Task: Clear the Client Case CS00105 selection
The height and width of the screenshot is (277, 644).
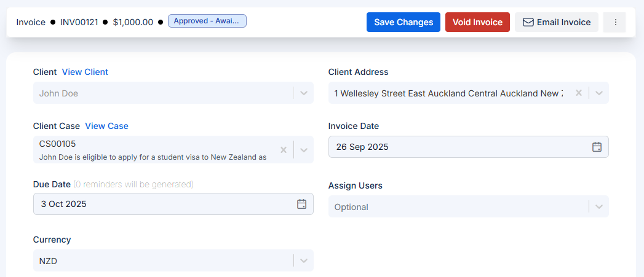Action: pyautogui.click(x=284, y=150)
